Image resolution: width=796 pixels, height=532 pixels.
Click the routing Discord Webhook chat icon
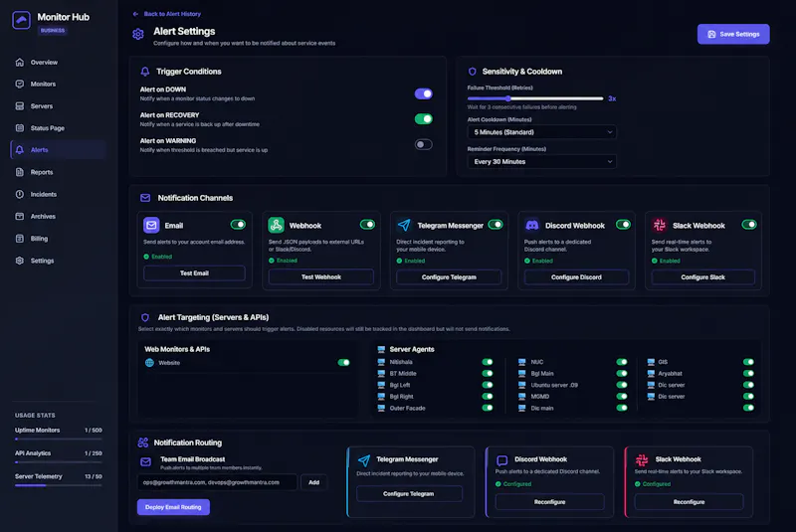click(502, 460)
